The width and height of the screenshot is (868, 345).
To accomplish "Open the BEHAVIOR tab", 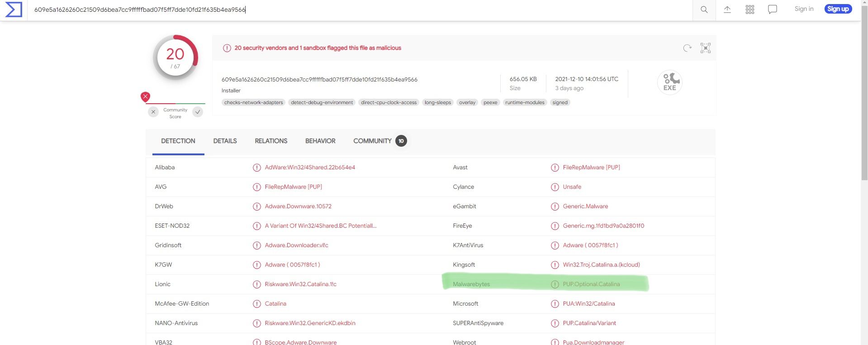I will tap(320, 141).
